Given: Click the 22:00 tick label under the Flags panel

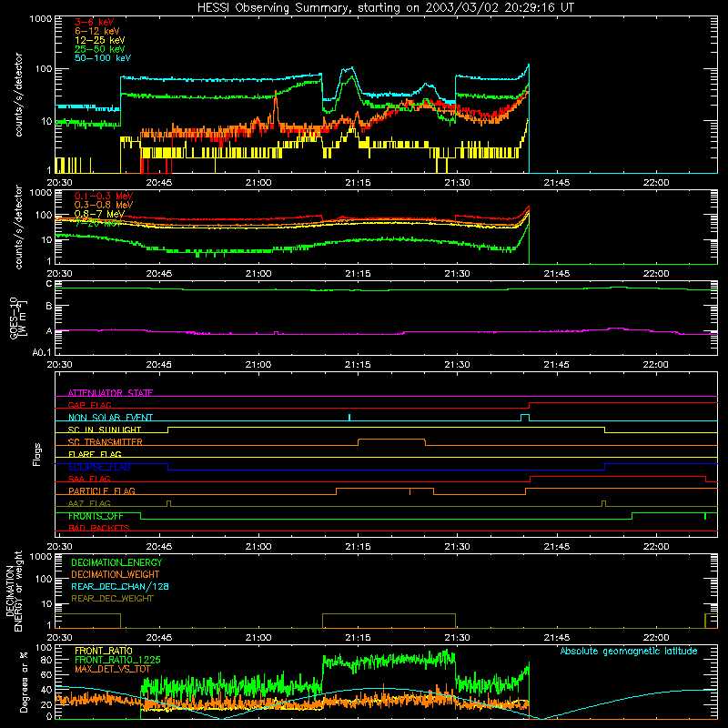Looking at the screenshot, I should coord(656,547).
